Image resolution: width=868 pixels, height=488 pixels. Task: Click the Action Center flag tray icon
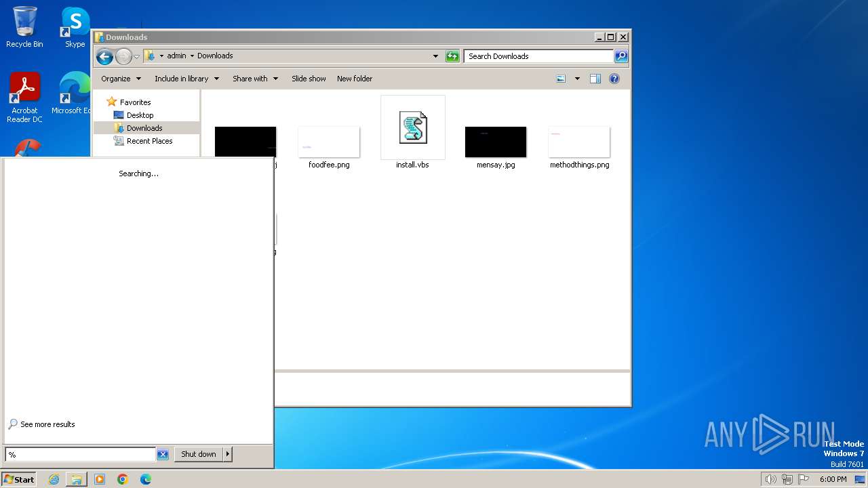pos(804,479)
